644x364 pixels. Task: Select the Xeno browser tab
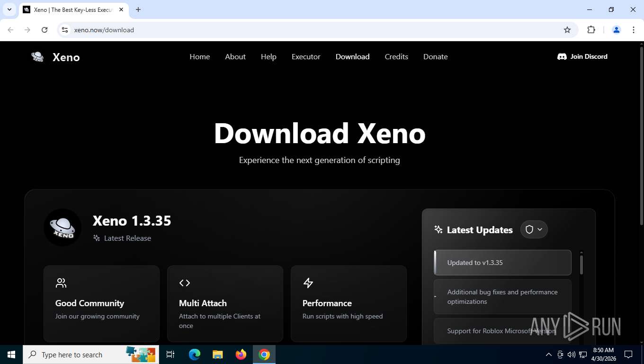tap(73, 9)
